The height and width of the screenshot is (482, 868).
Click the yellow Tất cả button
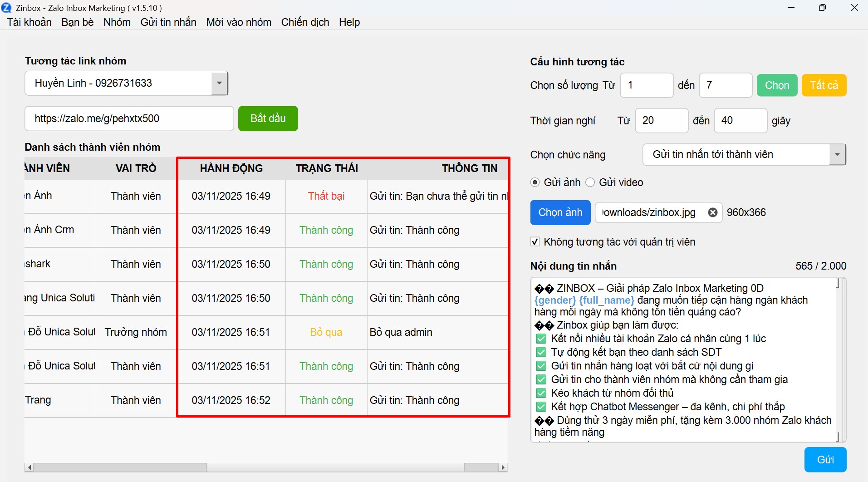tap(824, 85)
